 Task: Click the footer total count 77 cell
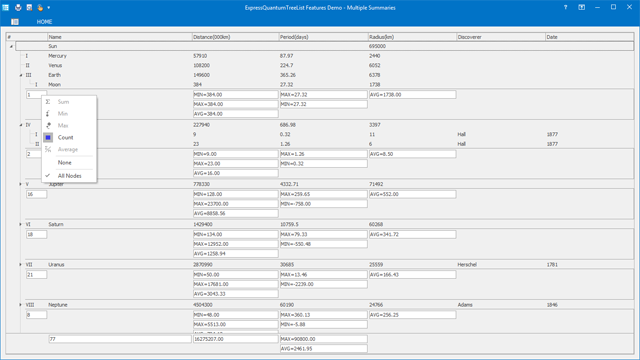tap(120, 339)
